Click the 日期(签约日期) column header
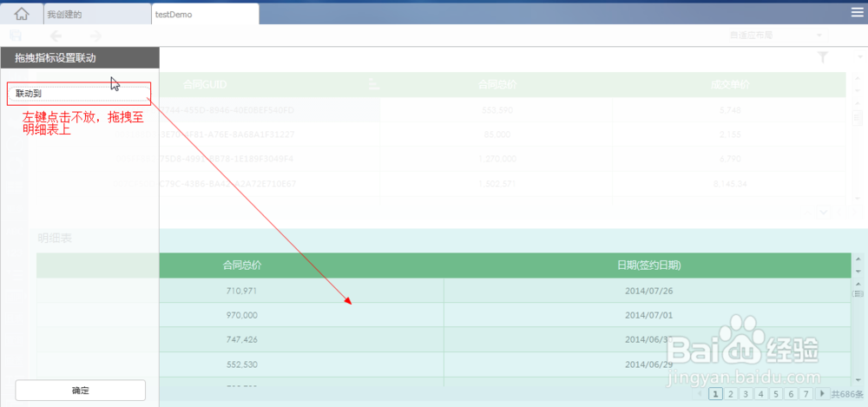 click(648, 266)
